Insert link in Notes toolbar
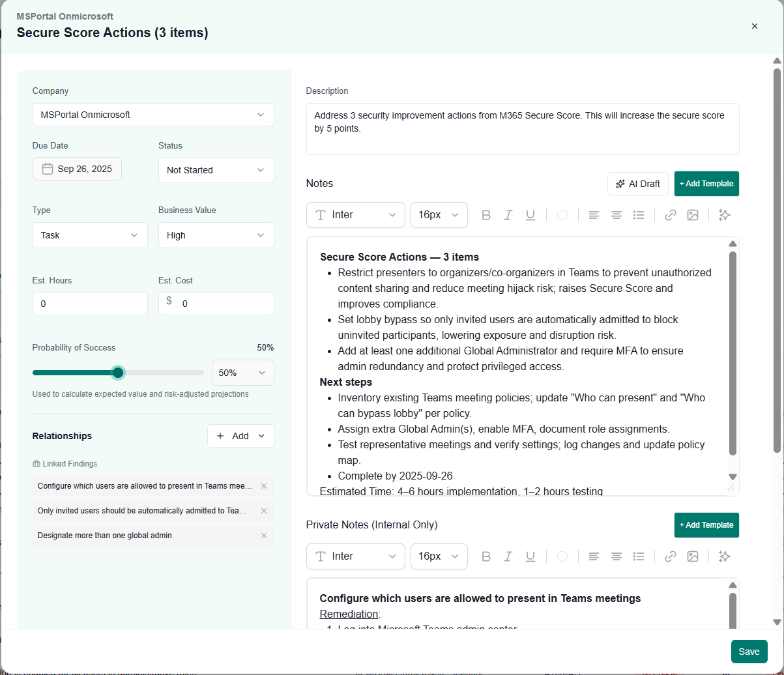The height and width of the screenshot is (675, 784). 671,215
